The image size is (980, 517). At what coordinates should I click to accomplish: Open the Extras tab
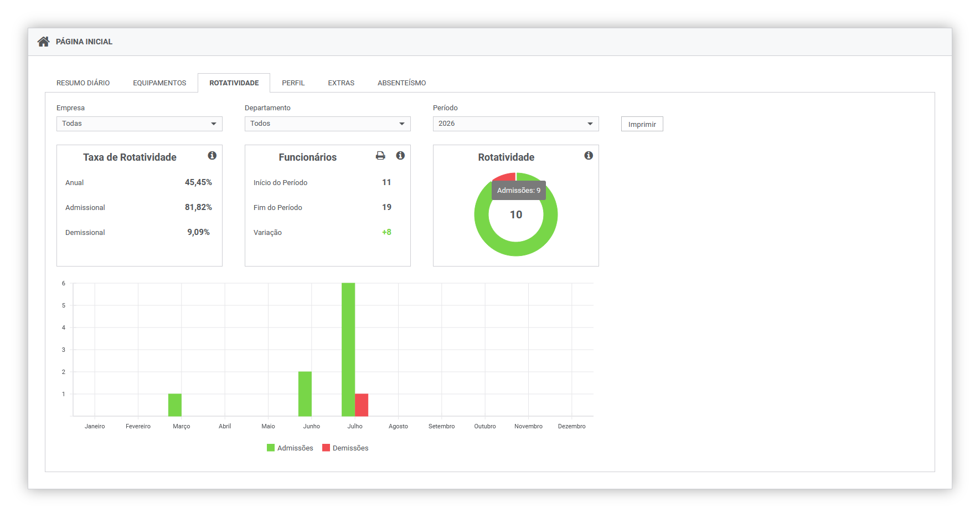click(341, 83)
